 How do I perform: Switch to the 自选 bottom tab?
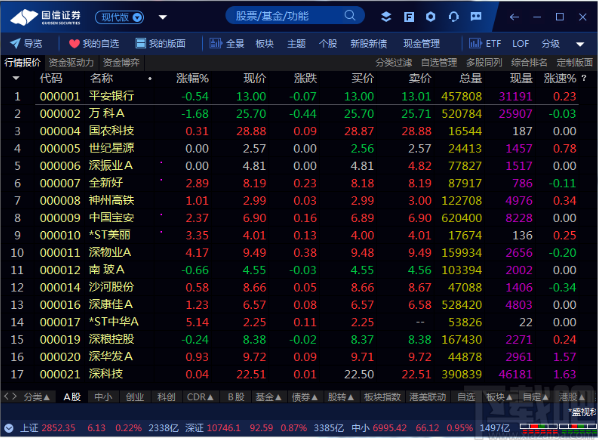[466, 397]
